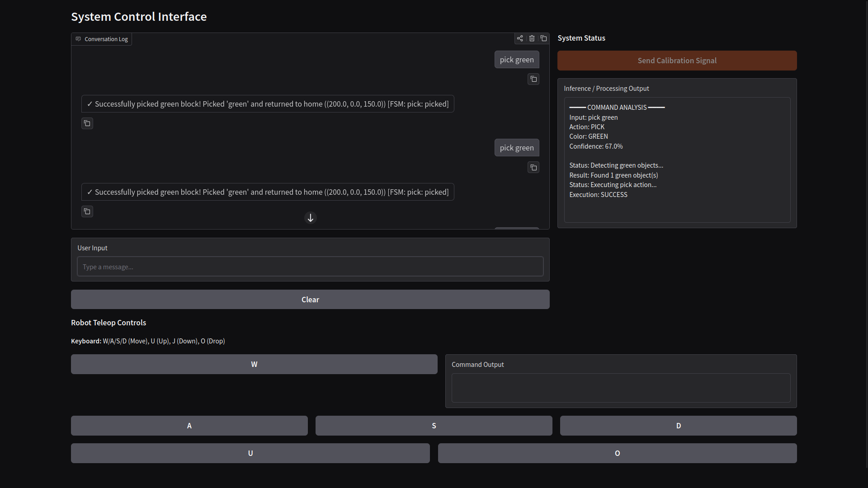This screenshot has width=868, height=488.
Task: Click the 'Type a message' input field
Action: [310, 267]
